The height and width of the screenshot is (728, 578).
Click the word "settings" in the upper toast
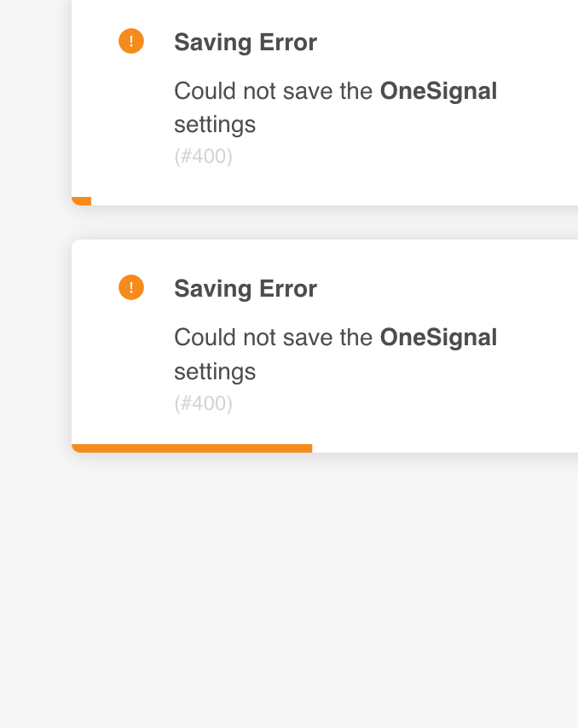point(215,125)
